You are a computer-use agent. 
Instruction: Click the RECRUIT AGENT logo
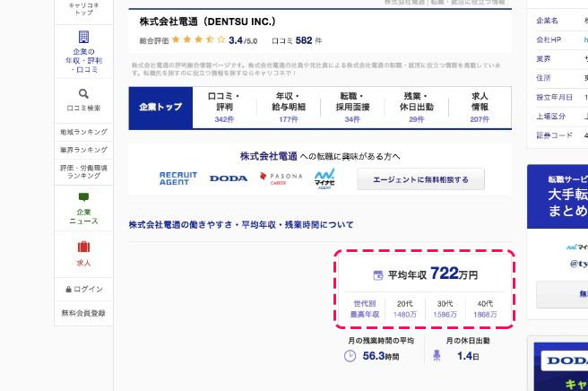pyautogui.click(x=178, y=178)
